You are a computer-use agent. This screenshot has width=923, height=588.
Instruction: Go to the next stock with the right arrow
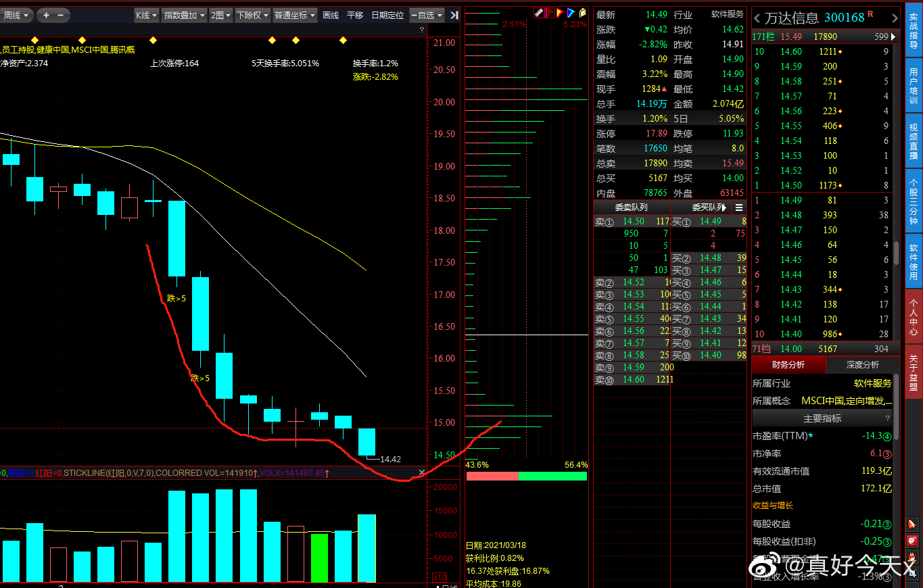pos(895,18)
